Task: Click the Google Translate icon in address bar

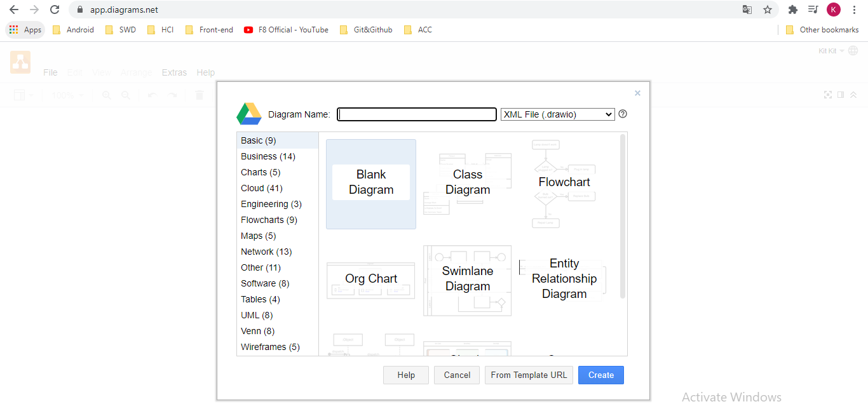Action: click(x=747, y=10)
